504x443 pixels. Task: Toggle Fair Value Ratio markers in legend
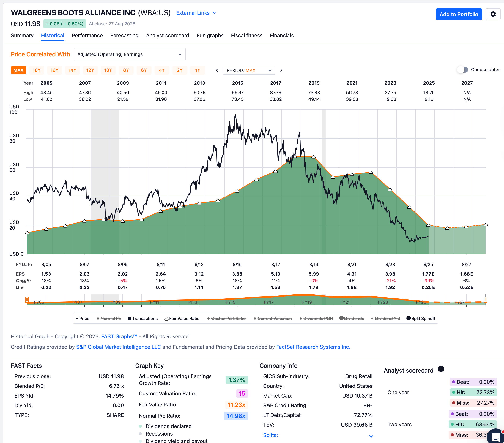pyautogui.click(x=182, y=318)
